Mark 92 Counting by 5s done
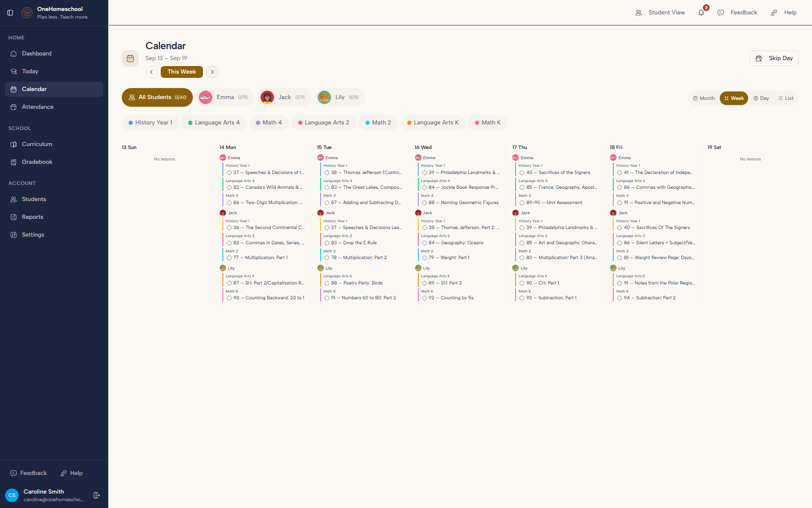Image resolution: width=812 pixels, height=508 pixels. [x=425, y=298]
